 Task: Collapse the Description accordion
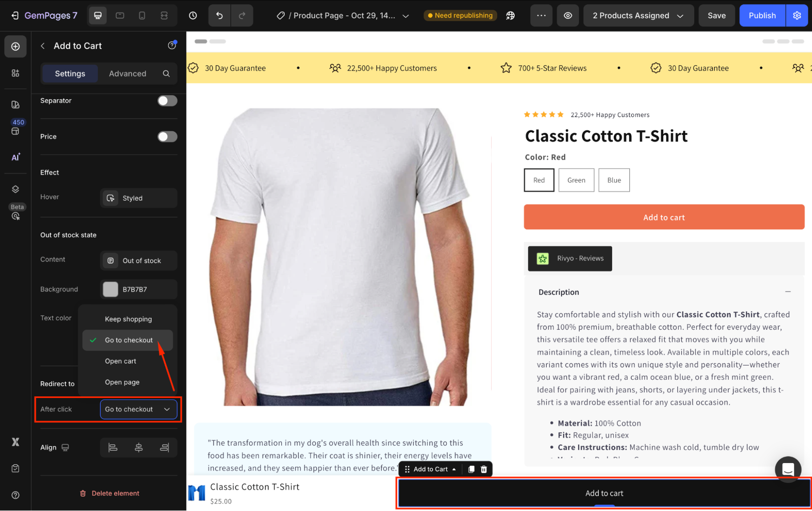(788, 292)
